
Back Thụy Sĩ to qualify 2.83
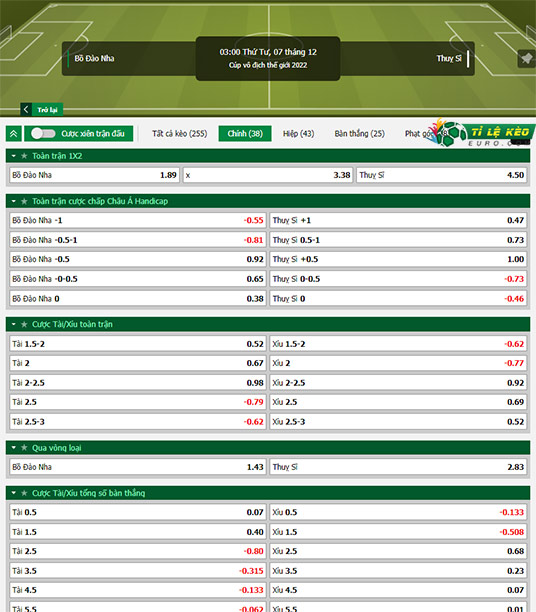coord(398,467)
